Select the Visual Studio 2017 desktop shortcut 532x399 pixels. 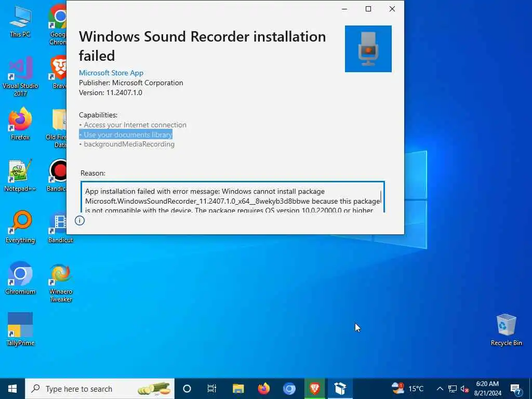pyautogui.click(x=20, y=77)
